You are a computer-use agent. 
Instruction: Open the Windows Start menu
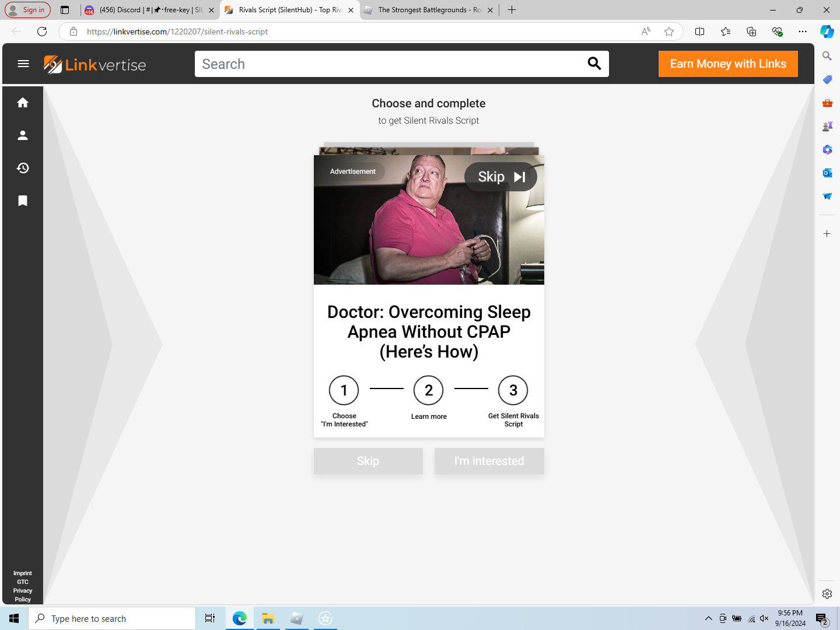tap(14, 618)
